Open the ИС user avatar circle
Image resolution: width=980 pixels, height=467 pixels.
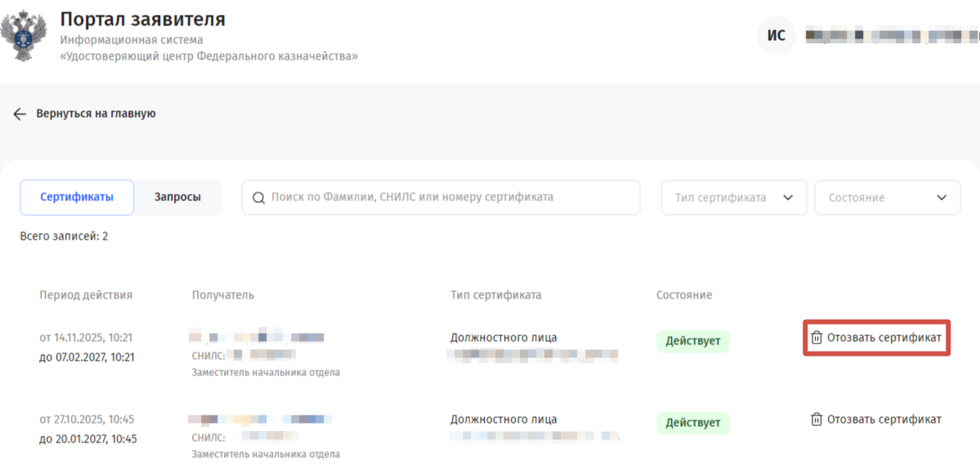[x=776, y=36]
